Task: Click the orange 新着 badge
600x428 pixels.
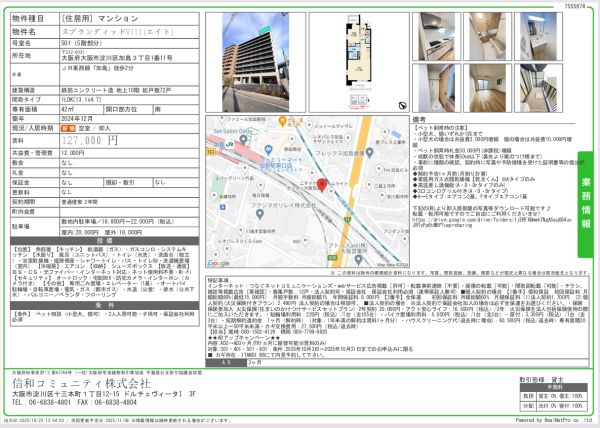Action: (68, 129)
